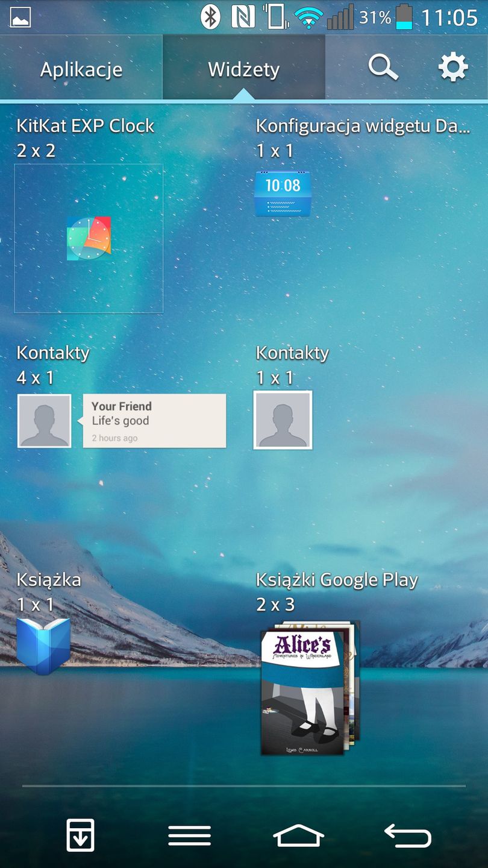Tap the picture notification icon
The width and height of the screenshot is (488, 868).
[x=20, y=17]
